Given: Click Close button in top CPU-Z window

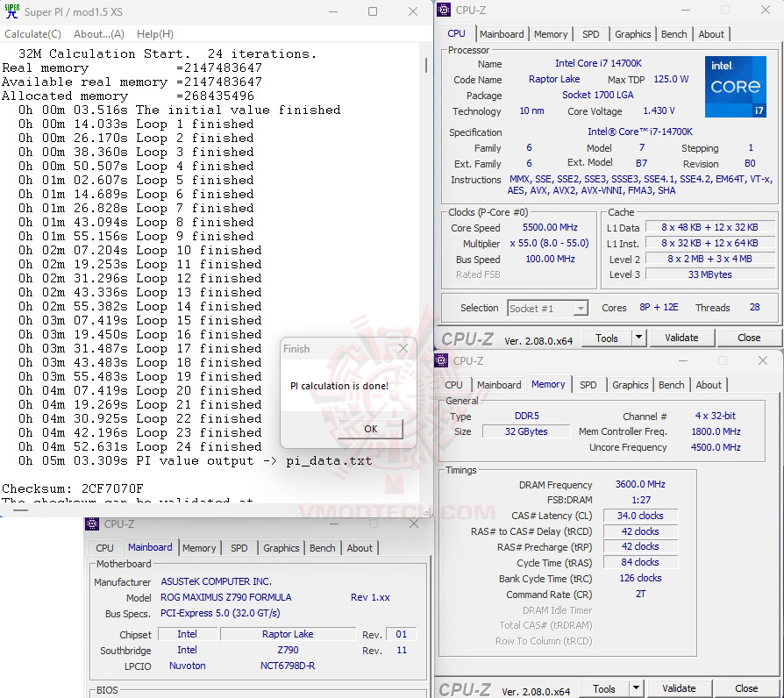Looking at the screenshot, I should pos(749,338).
